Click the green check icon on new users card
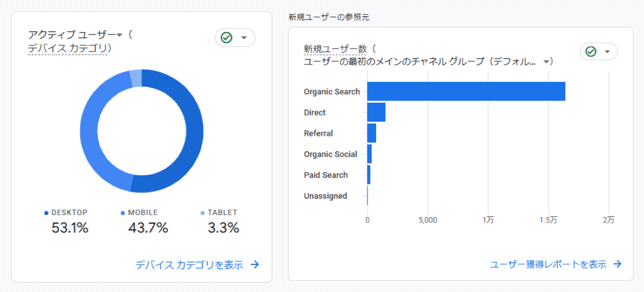The height and width of the screenshot is (292, 644). [590, 52]
